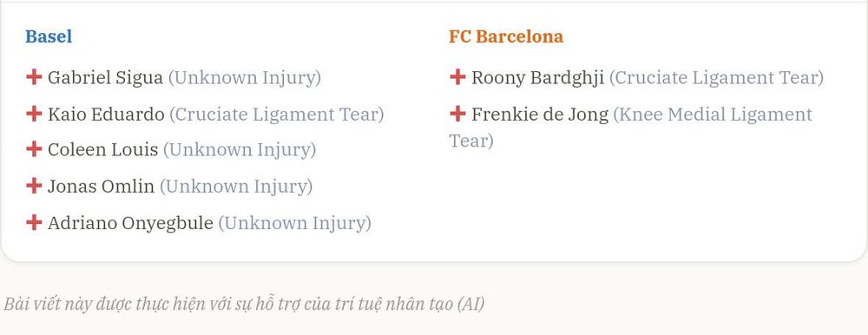Click the red cross beside Roony Bardghji
Image resolution: width=868 pixels, height=335 pixels.
457,77
